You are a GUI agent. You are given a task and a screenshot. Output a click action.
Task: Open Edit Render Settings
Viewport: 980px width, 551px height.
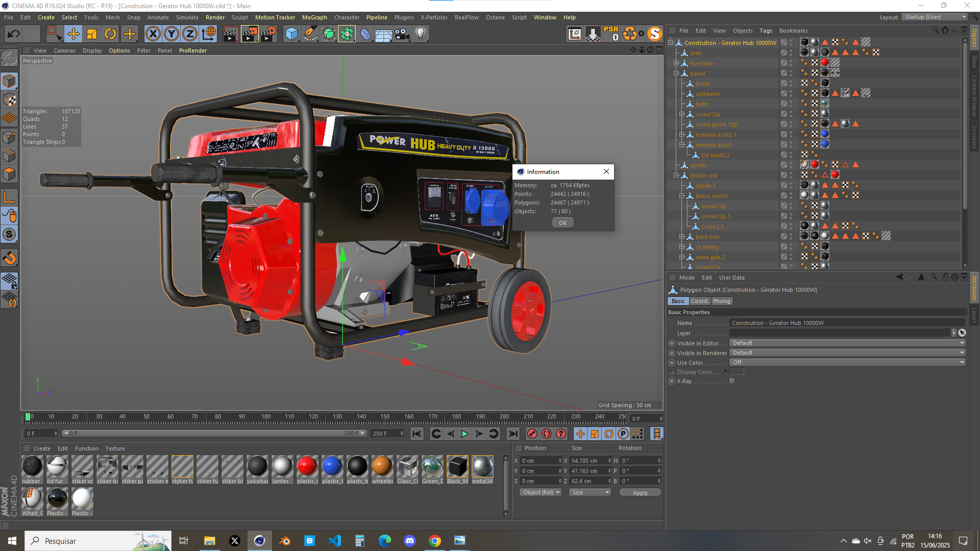(268, 34)
